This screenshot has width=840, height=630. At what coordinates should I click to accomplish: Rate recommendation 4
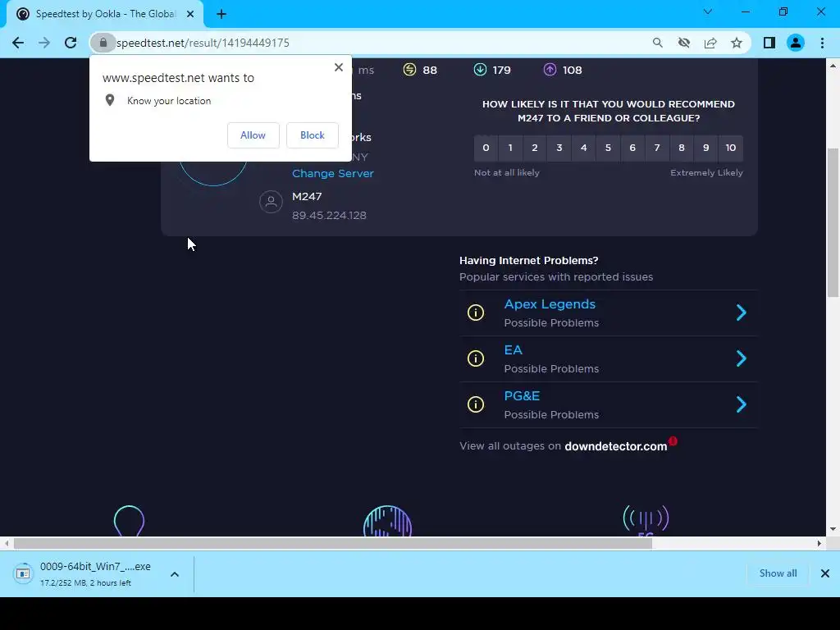583,148
